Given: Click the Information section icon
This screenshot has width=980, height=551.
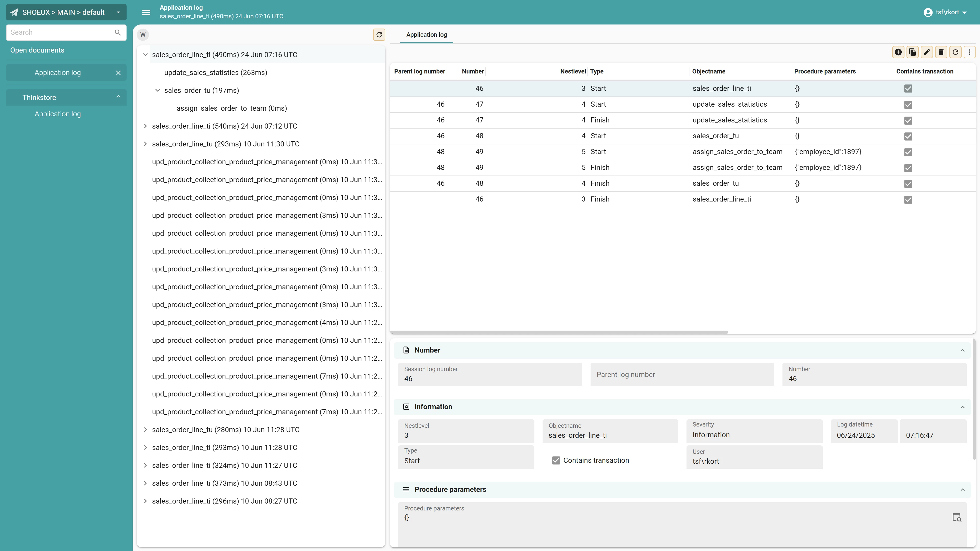Looking at the screenshot, I should coord(406,407).
